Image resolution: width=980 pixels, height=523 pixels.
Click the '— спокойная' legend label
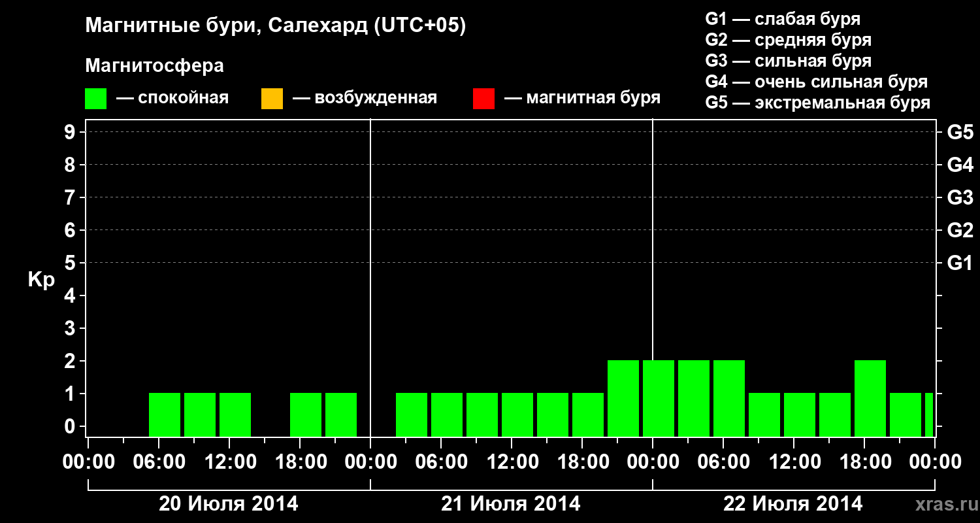coord(172,99)
